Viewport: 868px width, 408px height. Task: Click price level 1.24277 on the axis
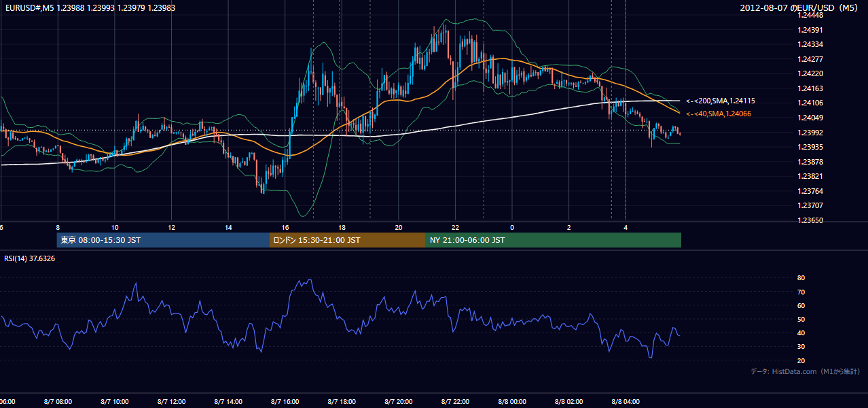[x=810, y=59]
